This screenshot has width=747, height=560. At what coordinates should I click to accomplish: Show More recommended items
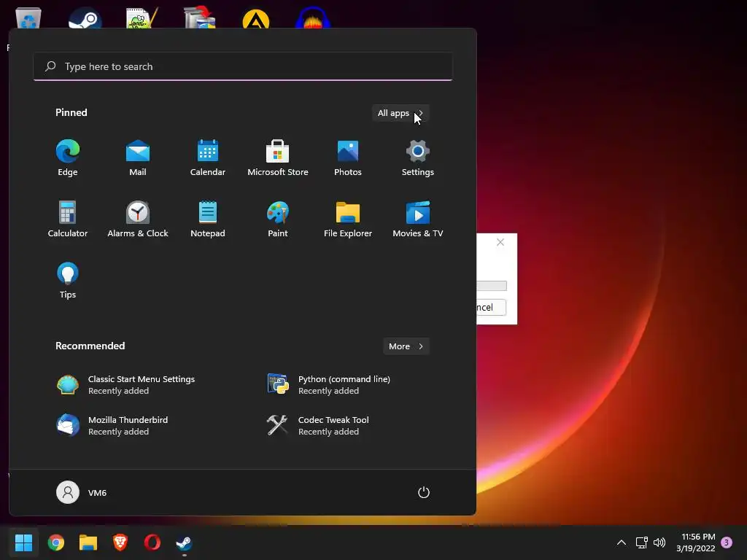click(x=406, y=346)
